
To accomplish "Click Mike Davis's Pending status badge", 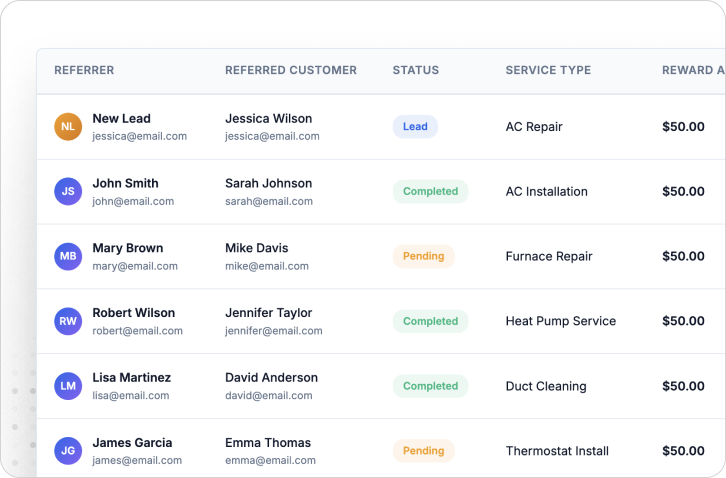I will [423, 257].
